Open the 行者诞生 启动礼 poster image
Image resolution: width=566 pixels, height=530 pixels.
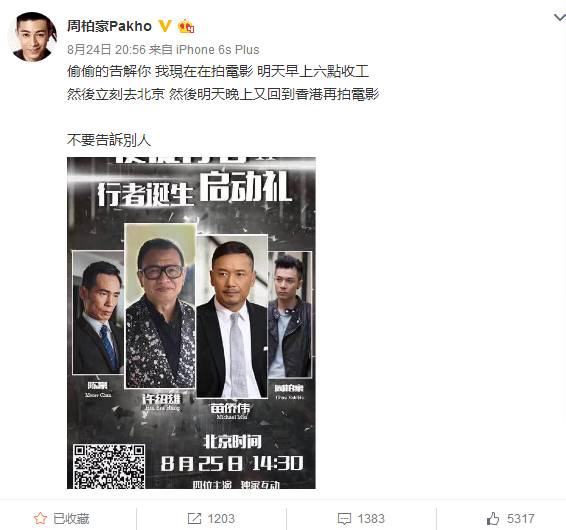(x=191, y=323)
